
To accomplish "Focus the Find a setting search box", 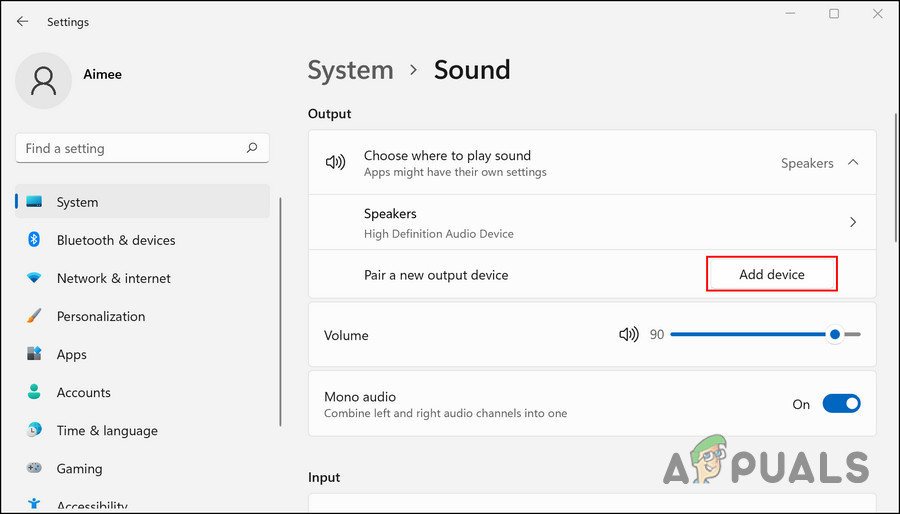I will (130, 148).
